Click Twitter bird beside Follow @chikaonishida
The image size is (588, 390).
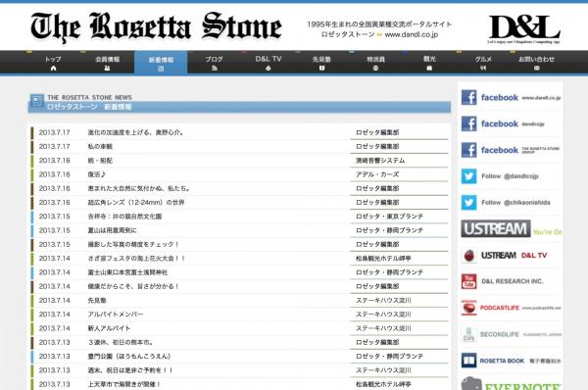tap(468, 203)
